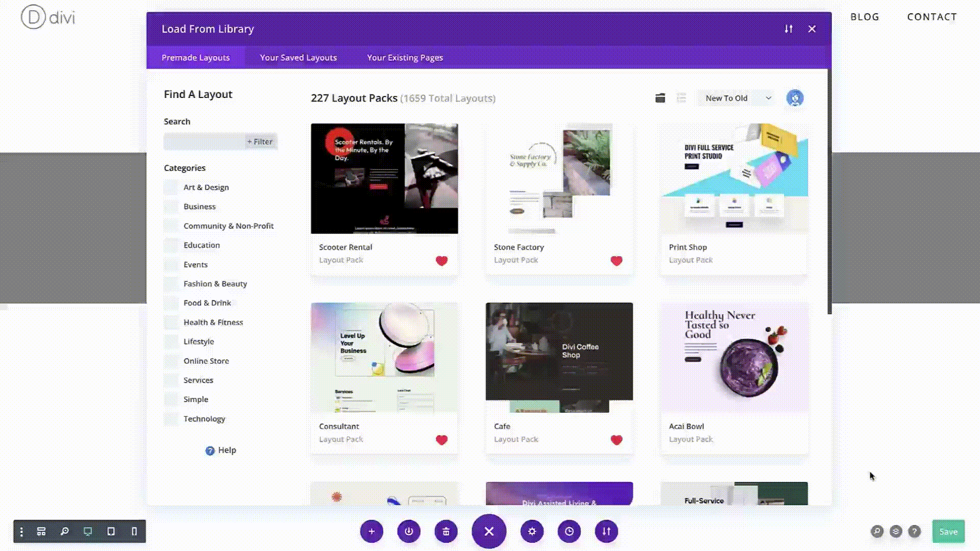The image size is (980, 551).
Task: Open page settings gear button
Action: (532, 532)
